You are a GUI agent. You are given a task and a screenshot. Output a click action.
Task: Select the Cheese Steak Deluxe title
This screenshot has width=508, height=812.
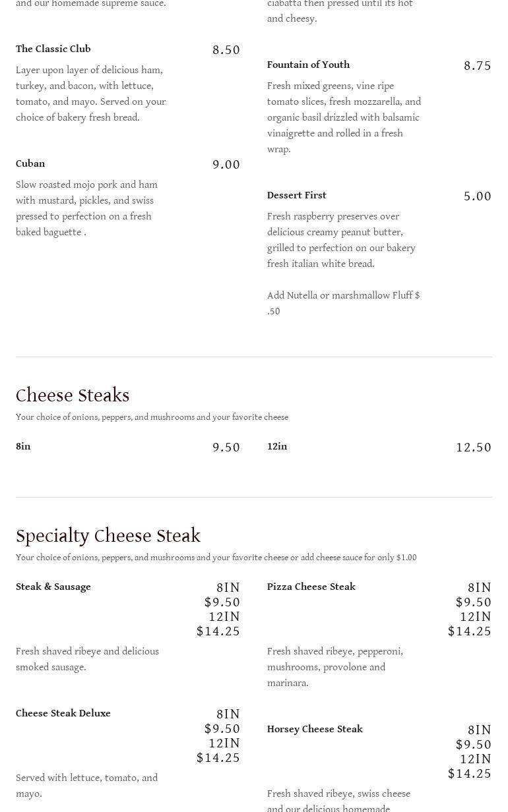tap(63, 714)
